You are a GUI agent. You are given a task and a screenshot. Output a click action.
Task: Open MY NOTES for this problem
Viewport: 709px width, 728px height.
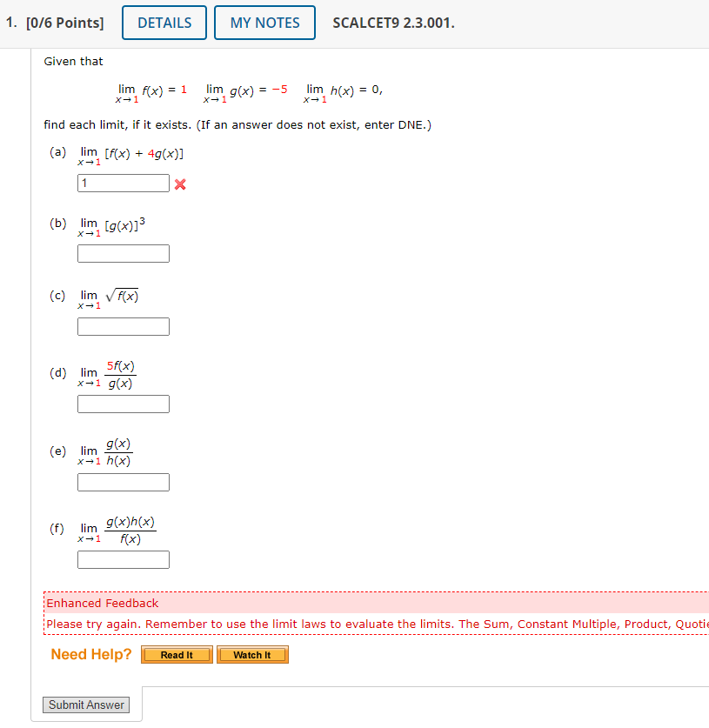point(264,23)
